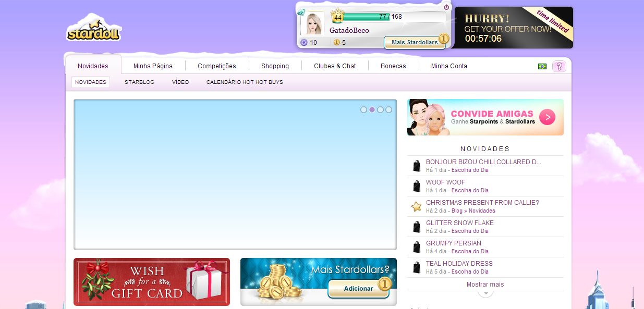Open the GatadoBeco username link
Screen dimensions: 644x309
click(349, 30)
